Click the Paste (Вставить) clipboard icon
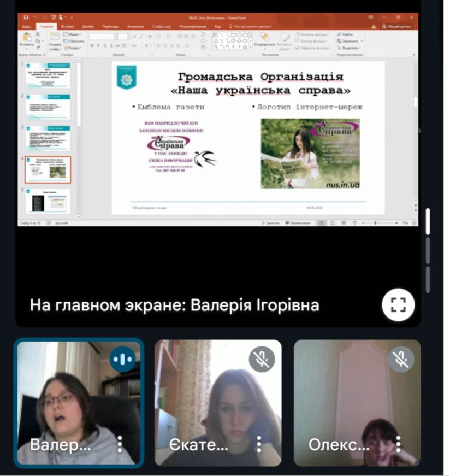450x476 pixels. (27, 38)
